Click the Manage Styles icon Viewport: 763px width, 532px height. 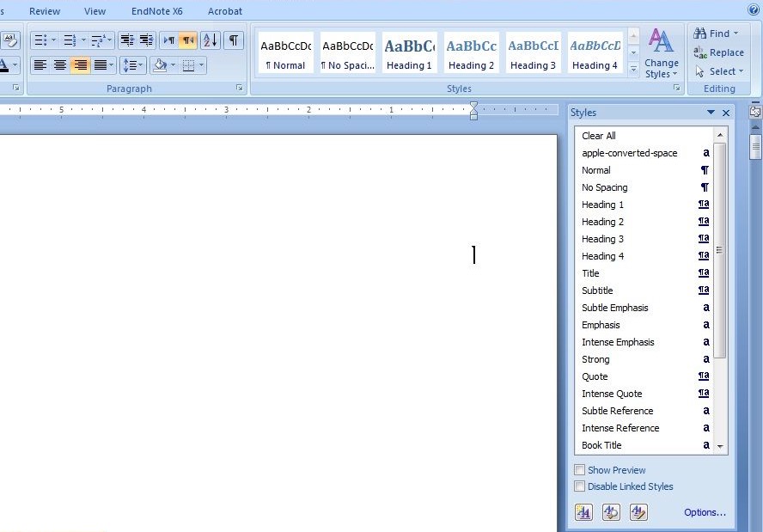pyautogui.click(x=638, y=512)
